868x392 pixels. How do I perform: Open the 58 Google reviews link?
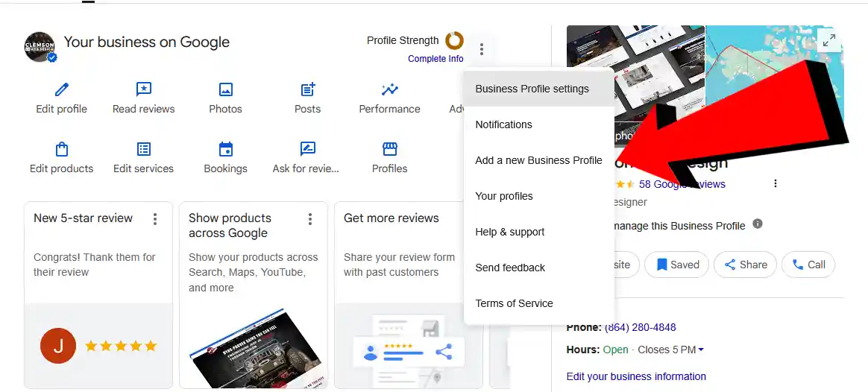[x=682, y=184]
